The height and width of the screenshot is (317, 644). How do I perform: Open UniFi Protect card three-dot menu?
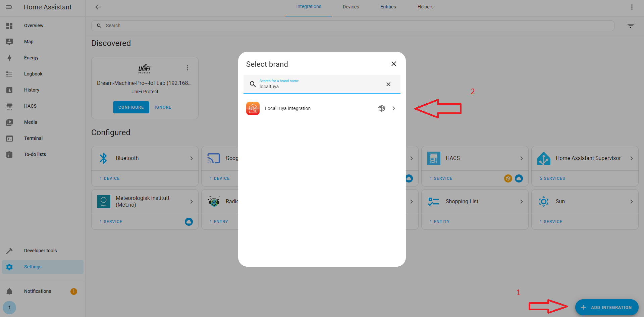click(187, 68)
